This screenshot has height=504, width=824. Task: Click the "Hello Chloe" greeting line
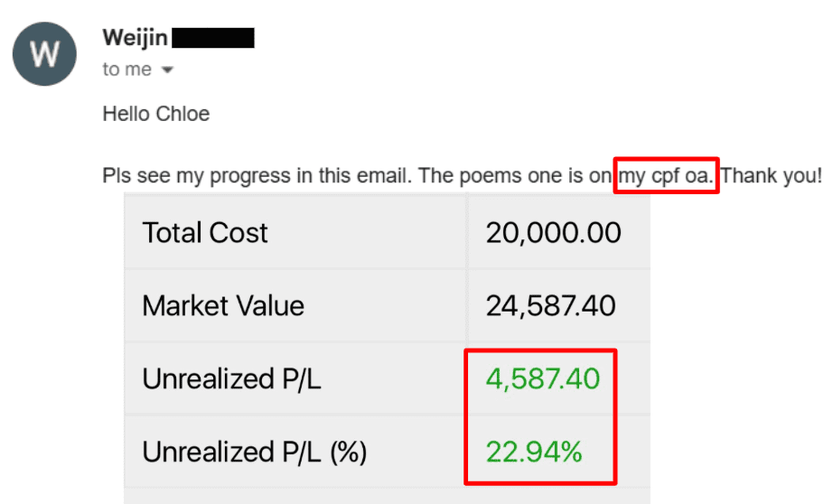155,114
